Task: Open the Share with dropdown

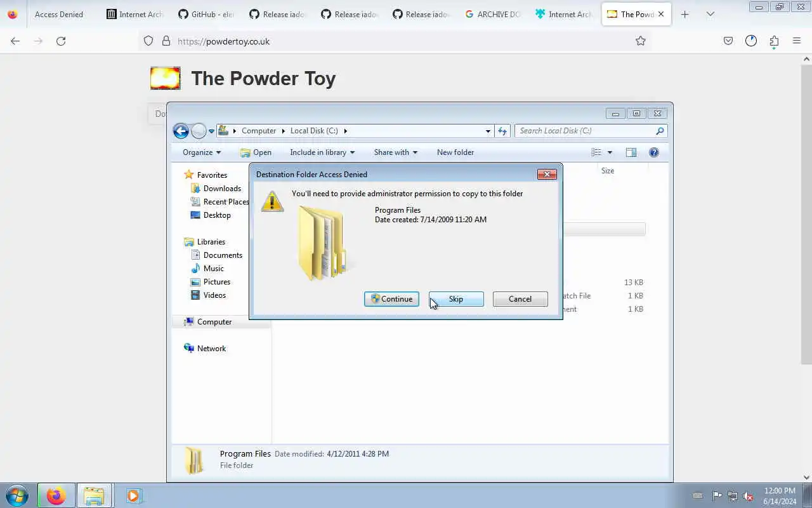Action: pos(396,152)
